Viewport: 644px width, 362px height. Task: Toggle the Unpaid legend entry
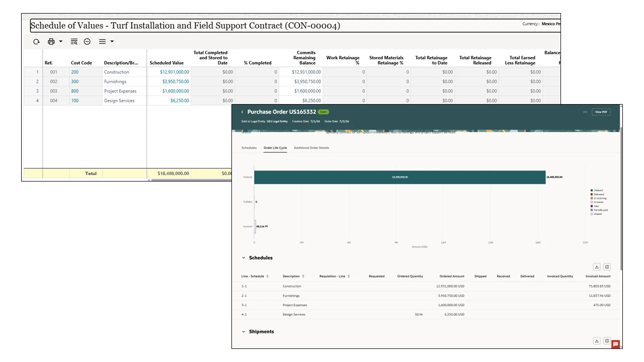coord(596,214)
